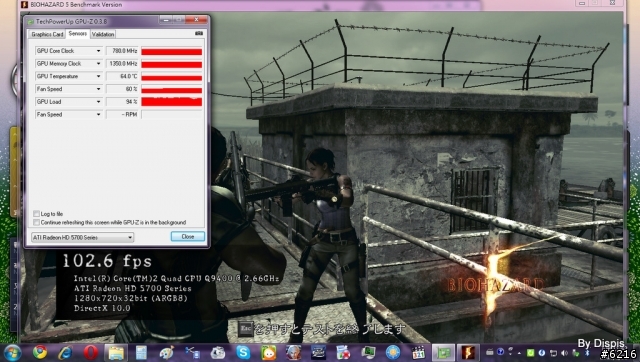Click the 1280x720x32bit (ARGB8) text
Screen dimensions: 640x362
point(131,298)
